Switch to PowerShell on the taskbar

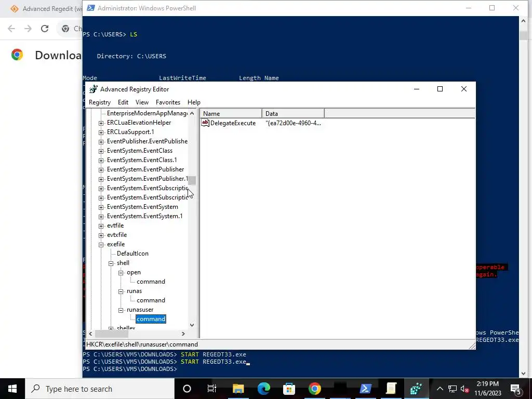(x=365, y=389)
